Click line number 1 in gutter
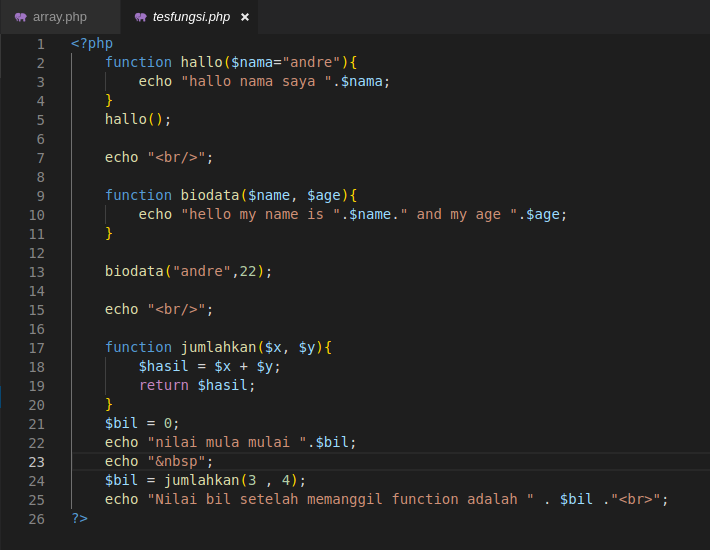710x550 pixels. click(x=41, y=44)
